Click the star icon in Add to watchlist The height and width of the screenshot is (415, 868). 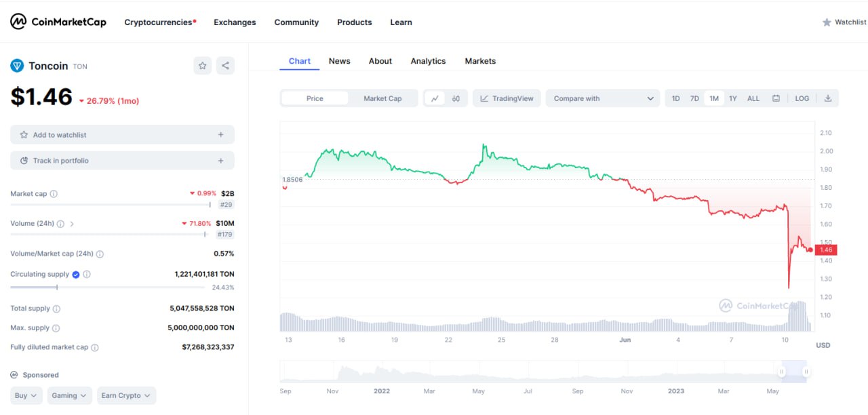(24, 135)
